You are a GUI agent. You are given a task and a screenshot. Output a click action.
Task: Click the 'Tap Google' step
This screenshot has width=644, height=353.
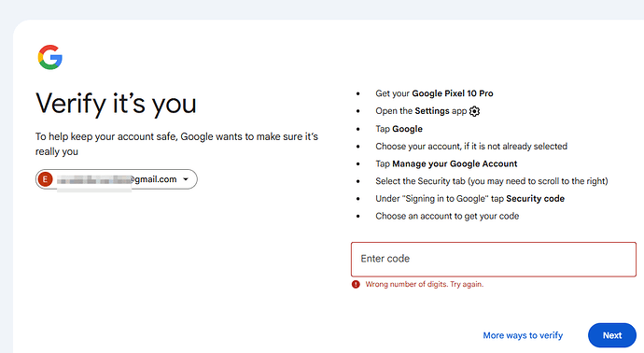coord(399,129)
